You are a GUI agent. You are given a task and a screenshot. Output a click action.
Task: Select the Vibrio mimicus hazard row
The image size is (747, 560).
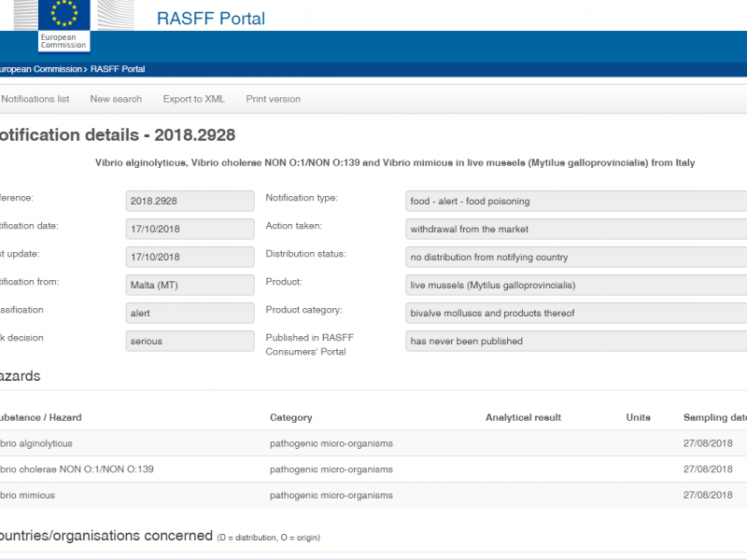[373, 496]
